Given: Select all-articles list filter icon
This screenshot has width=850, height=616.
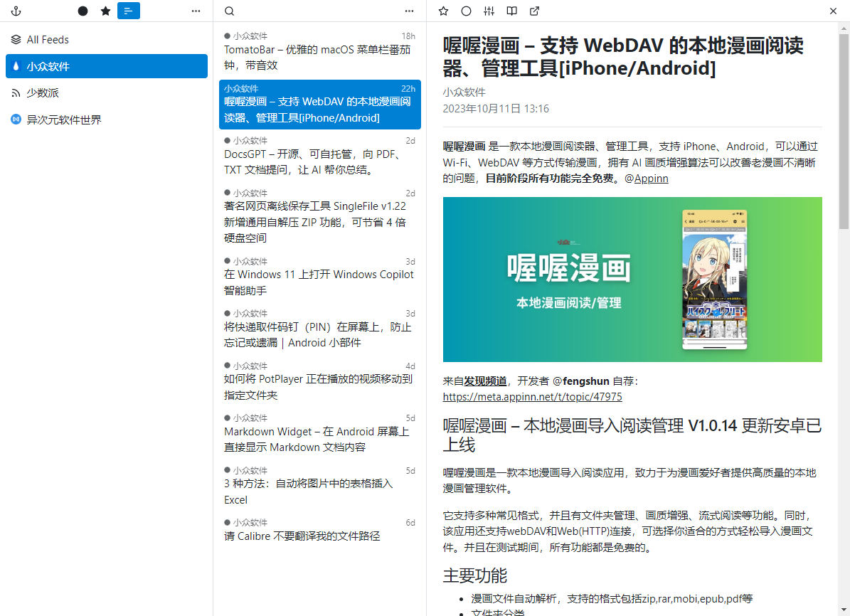Looking at the screenshot, I should (x=129, y=11).
